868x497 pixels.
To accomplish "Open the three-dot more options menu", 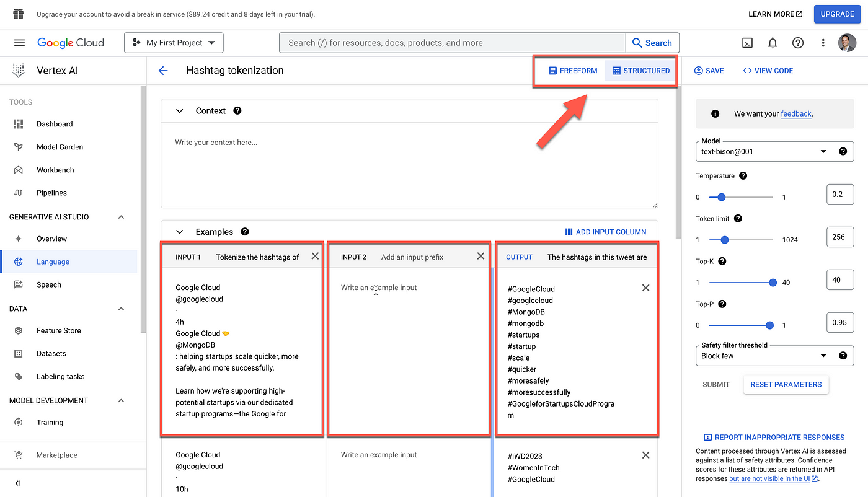I will tap(823, 43).
